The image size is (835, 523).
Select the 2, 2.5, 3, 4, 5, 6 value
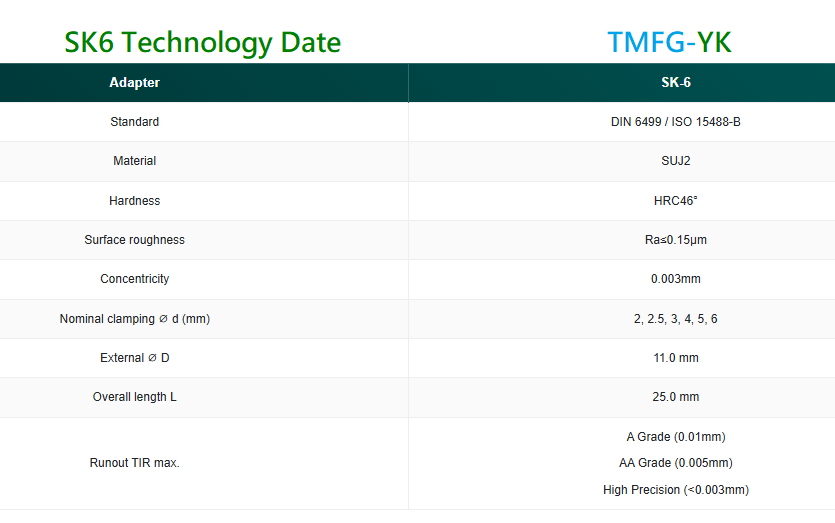tap(675, 319)
